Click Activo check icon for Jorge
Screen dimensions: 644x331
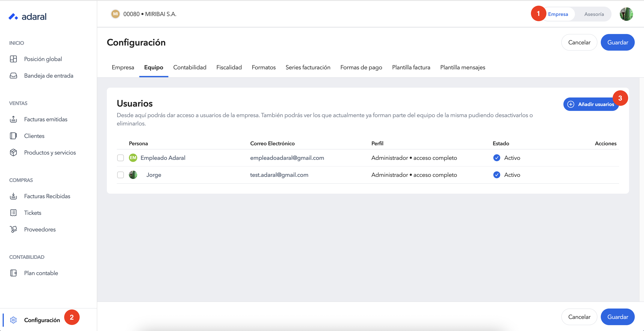coord(497,175)
